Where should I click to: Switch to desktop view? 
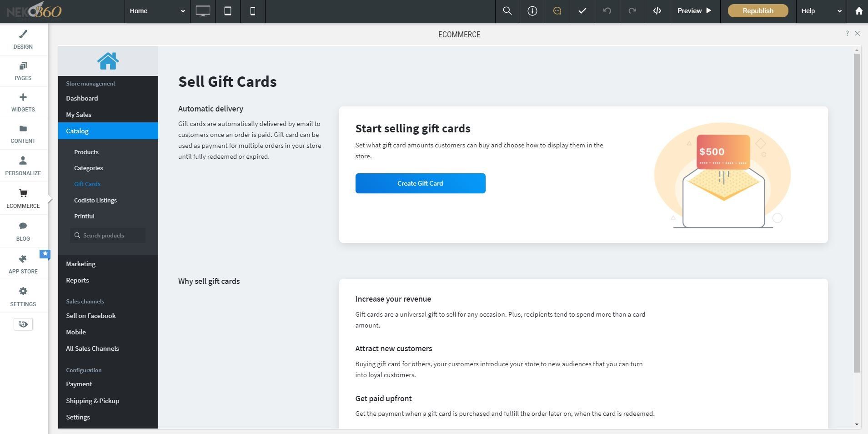(x=203, y=11)
